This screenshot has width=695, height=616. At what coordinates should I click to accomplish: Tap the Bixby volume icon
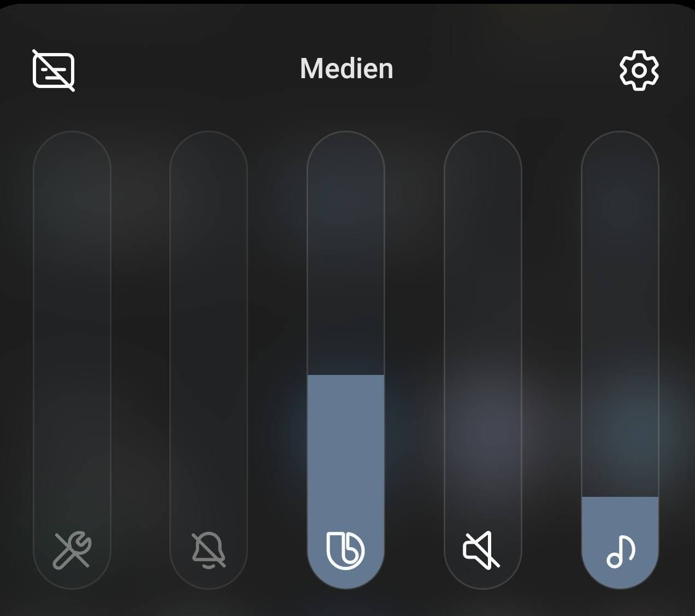pyautogui.click(x=345, y=550)
